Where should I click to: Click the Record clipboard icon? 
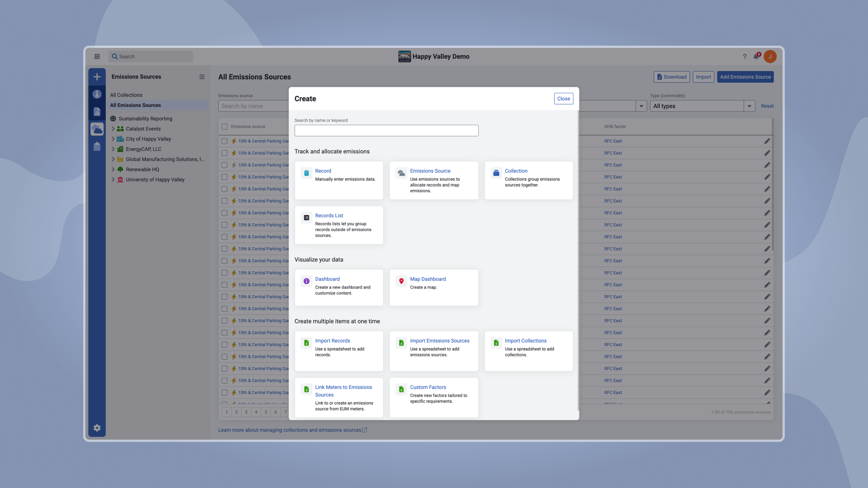pyautogui.click(x=307, y=173)
